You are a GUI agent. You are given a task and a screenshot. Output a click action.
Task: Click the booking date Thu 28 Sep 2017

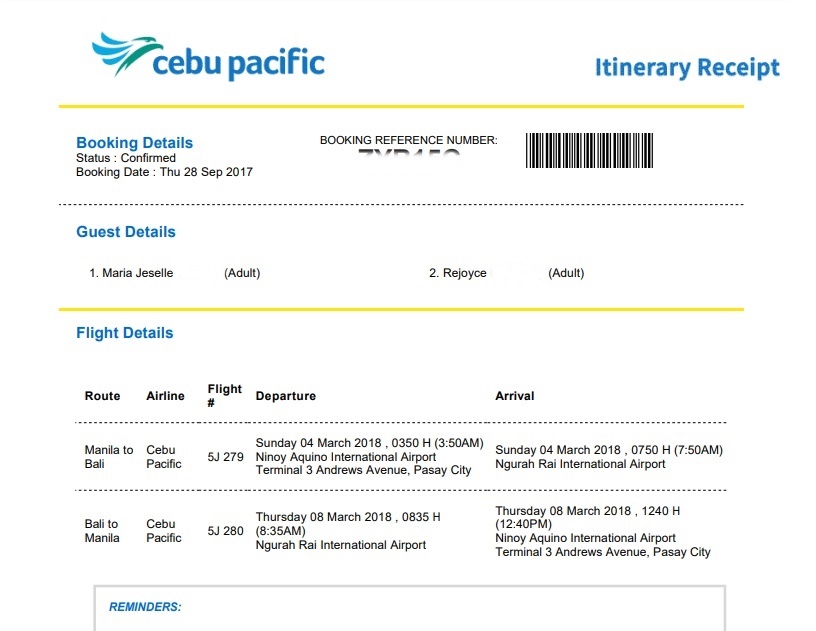tap(164, 172)
